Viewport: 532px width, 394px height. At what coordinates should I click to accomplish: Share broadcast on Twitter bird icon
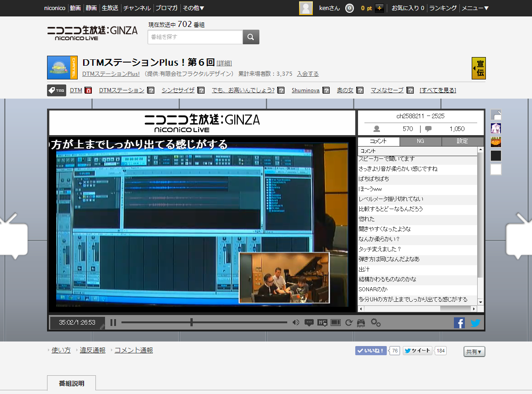click(475, 323)
